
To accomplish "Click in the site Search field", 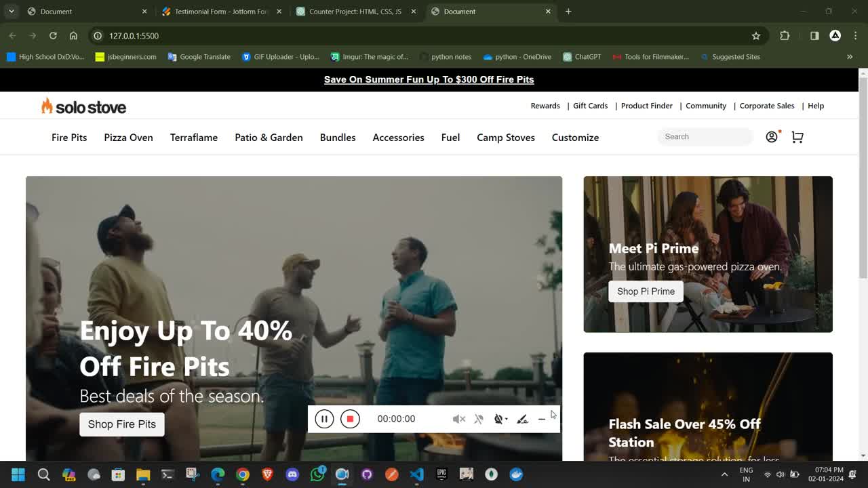I will 705,137.
